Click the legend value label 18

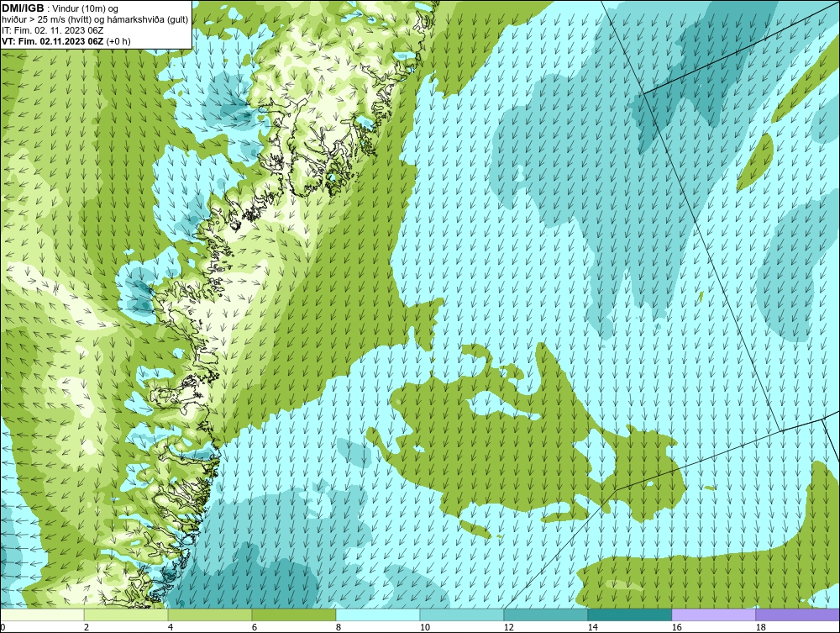(x=760, y=627)
